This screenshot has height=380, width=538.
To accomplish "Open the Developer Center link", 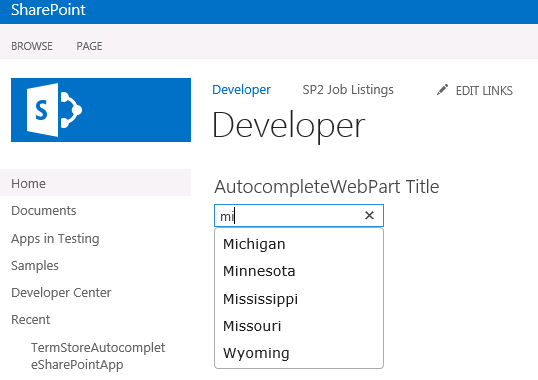I will coord(61,293).
